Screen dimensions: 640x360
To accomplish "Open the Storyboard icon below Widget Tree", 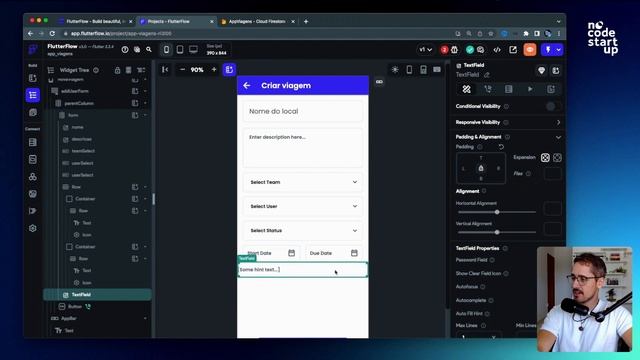I will click(33, 112).
